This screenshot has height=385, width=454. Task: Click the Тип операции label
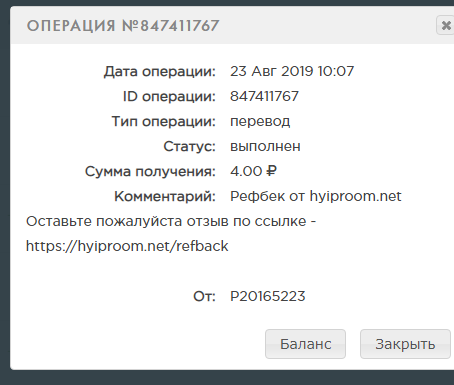(164, 121)
